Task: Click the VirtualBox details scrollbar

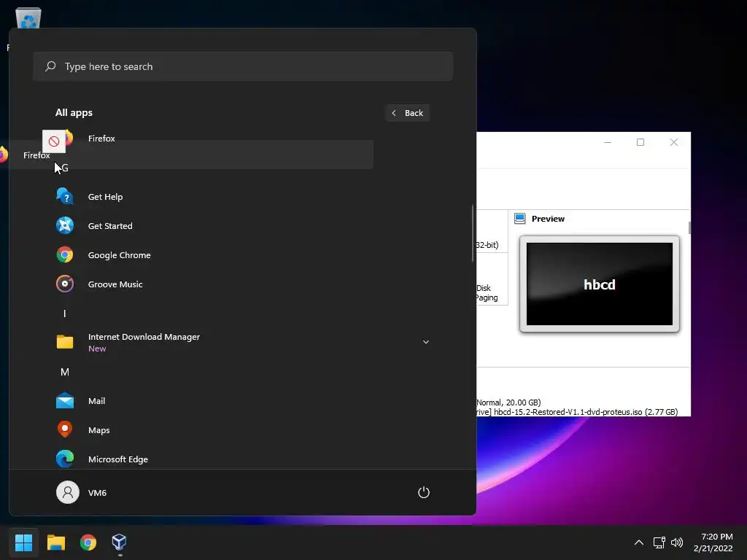Action: (689, 227)
